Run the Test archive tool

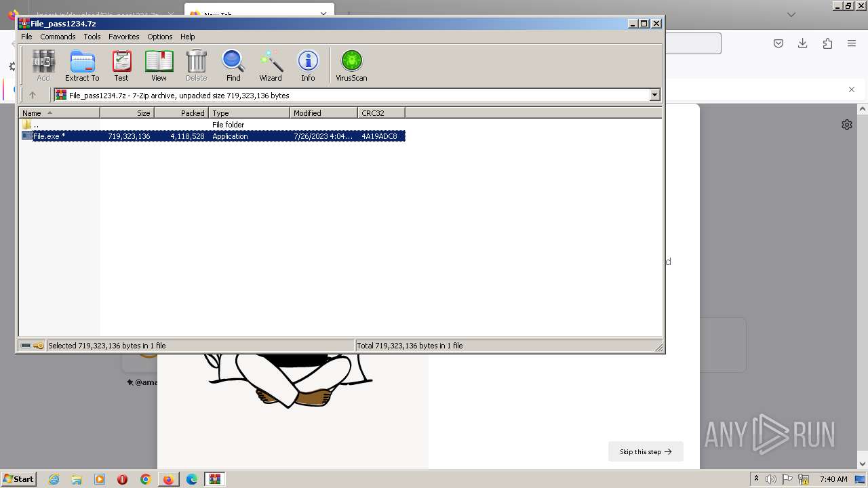pos(121,66)
